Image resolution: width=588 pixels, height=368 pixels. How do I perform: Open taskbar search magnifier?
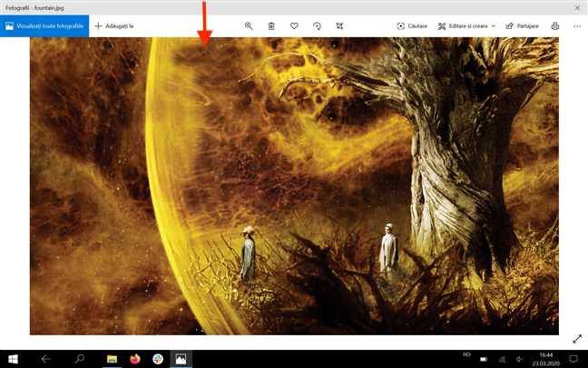79,359
